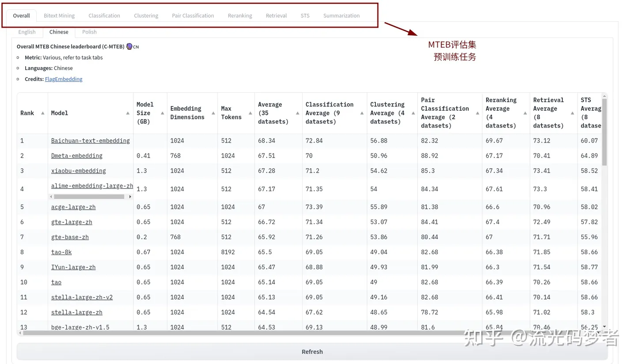Switch to Clustering tab
The height and width of the screenshot is (364, 636).
tap(146, 15)
